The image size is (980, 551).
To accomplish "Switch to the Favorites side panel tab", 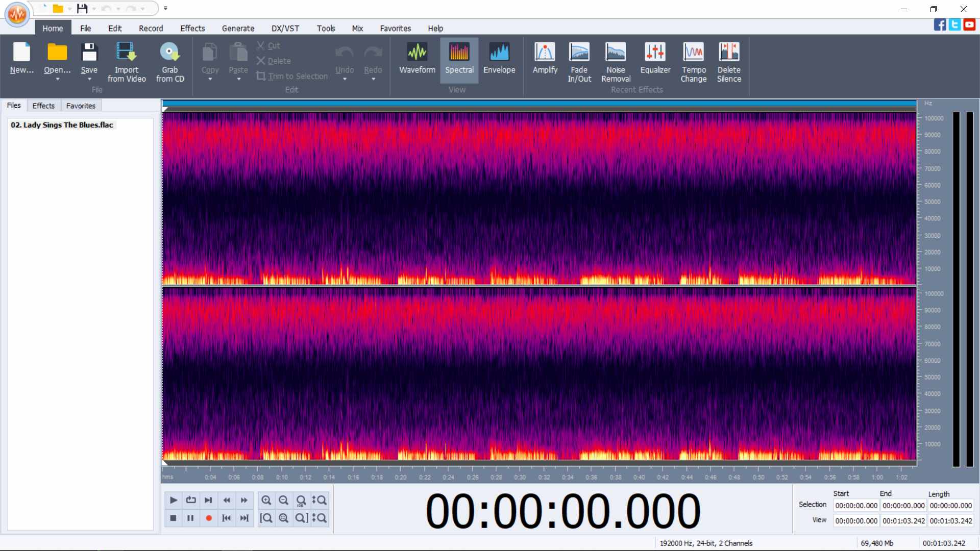I will click(x=81, y=106).
